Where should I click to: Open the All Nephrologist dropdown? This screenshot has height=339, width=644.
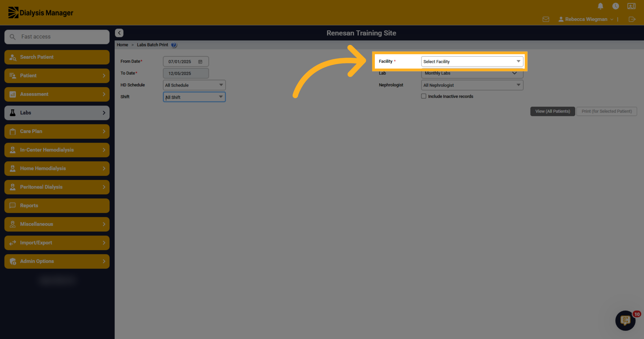(472, 85)
